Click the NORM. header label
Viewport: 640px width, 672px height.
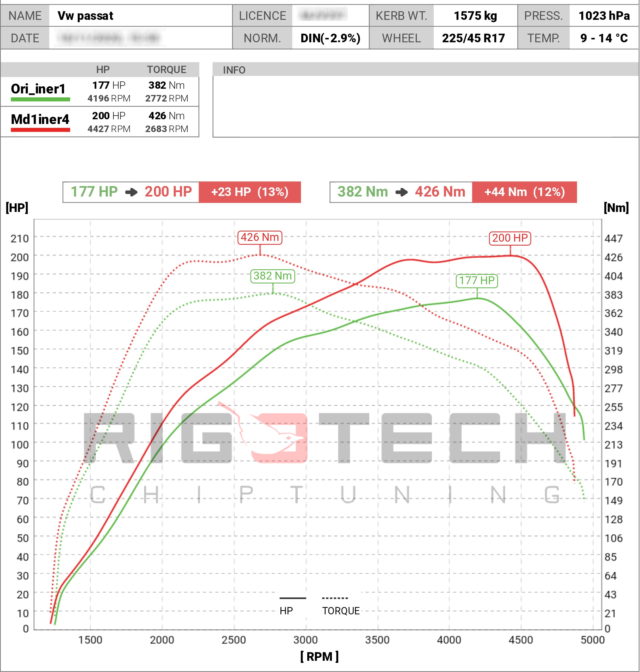[x=262, y=38]
